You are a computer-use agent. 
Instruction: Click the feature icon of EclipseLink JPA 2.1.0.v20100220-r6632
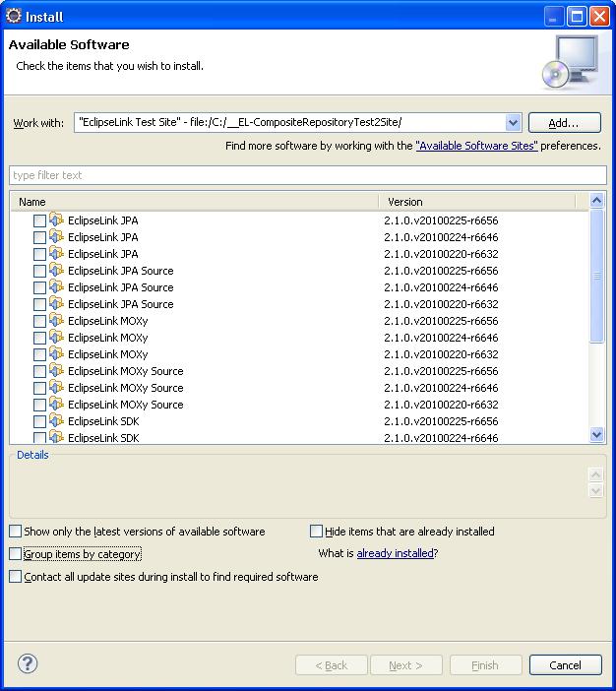pos(56,253)
